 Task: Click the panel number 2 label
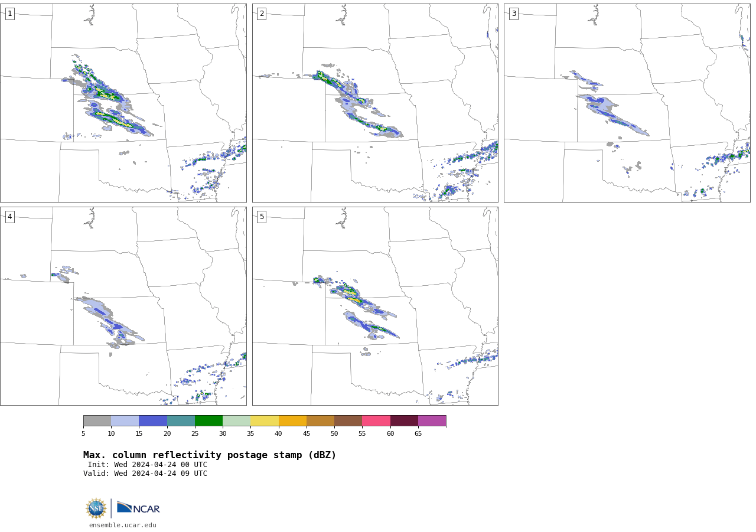(262, 14)
